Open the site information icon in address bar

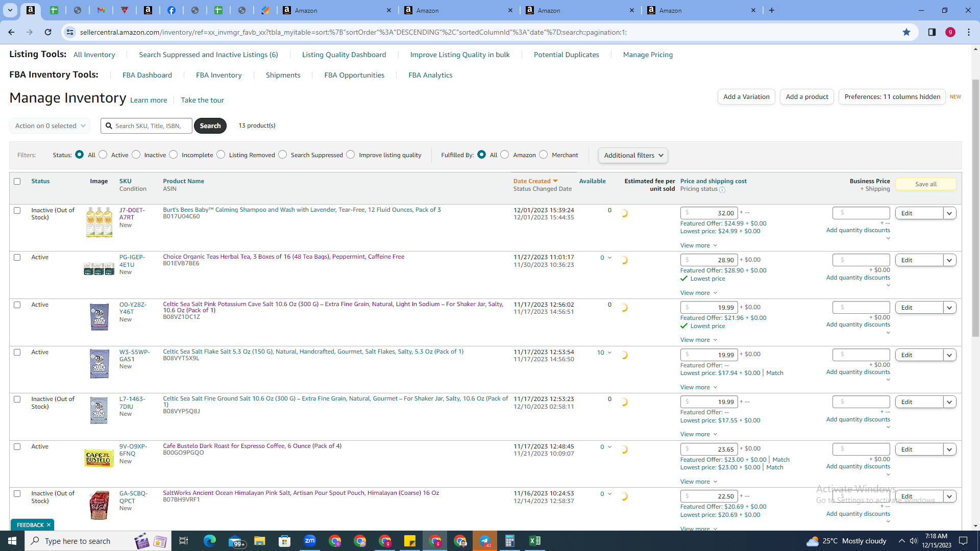click(x=70, y=32)
